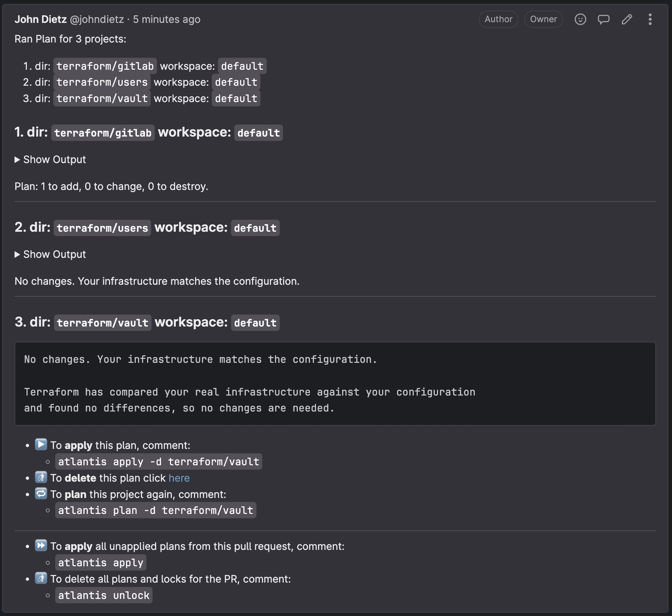672x616 pixels.
Task: Expand Show Output under terraform/users
Action: (x=50, y=254)
